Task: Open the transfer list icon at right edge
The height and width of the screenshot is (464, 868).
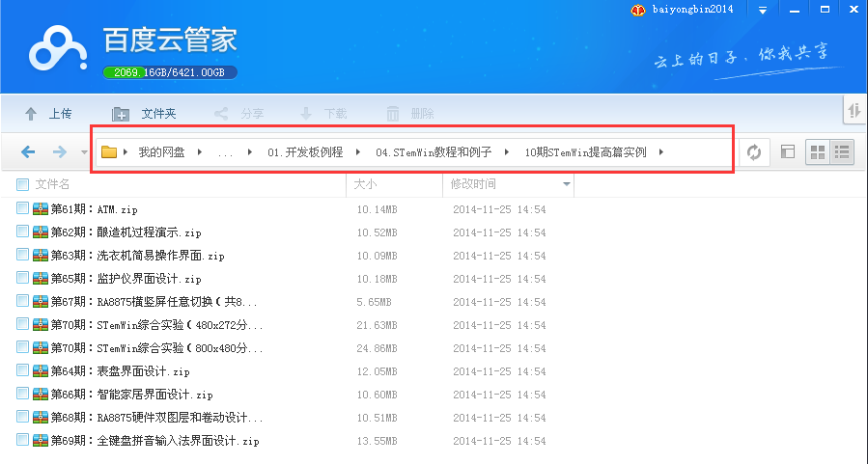Action: click(854, 111)
